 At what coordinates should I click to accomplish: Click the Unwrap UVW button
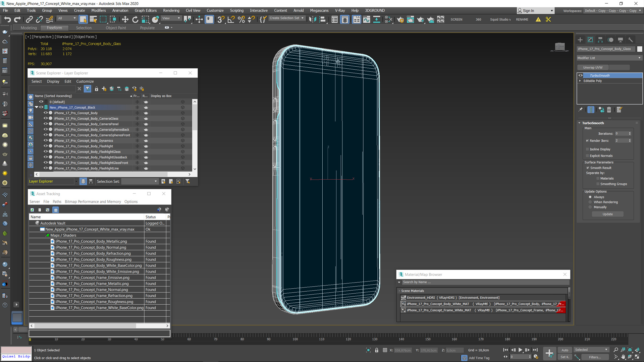[593, 68]
